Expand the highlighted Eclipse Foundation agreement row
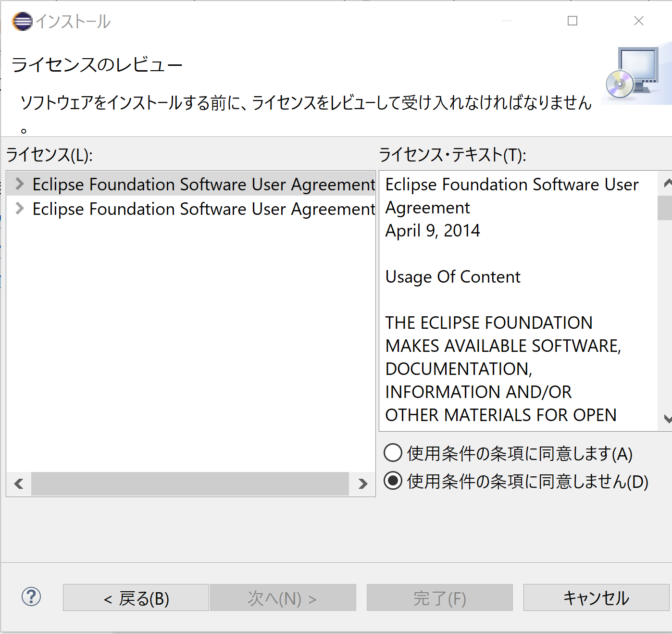This screenshot has height=634, width=672. 20,184
